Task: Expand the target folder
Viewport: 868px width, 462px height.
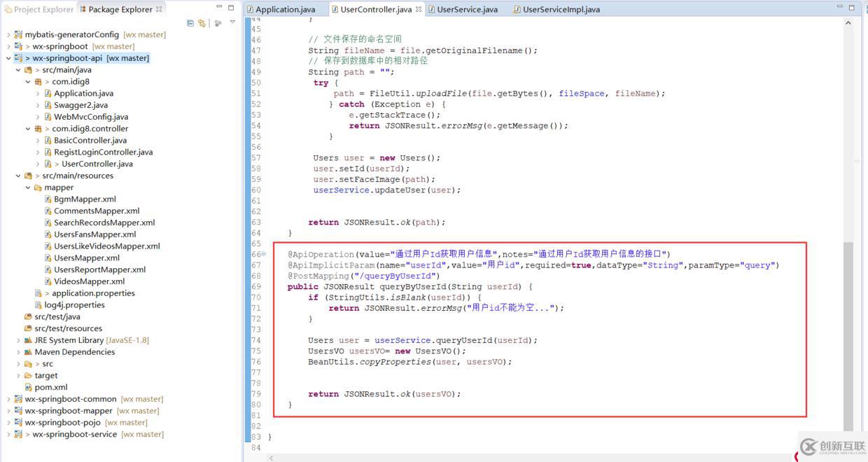Action: [x=18, y=375]
